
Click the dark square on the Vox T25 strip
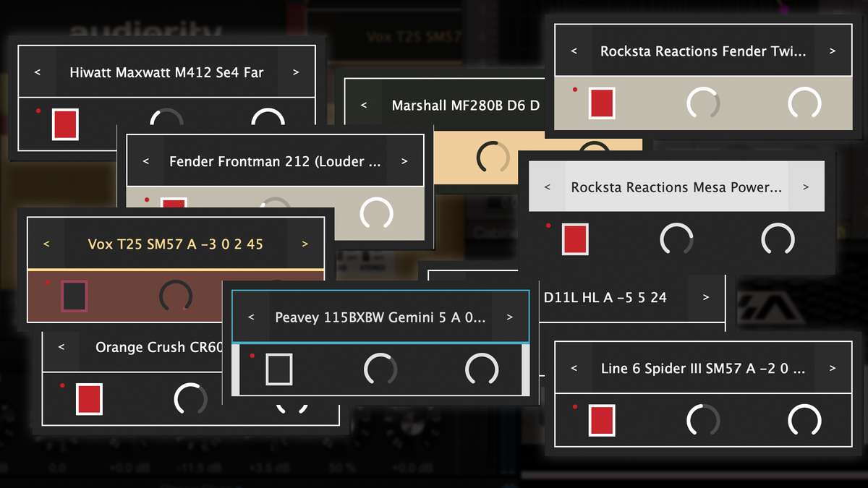[76, 295]
